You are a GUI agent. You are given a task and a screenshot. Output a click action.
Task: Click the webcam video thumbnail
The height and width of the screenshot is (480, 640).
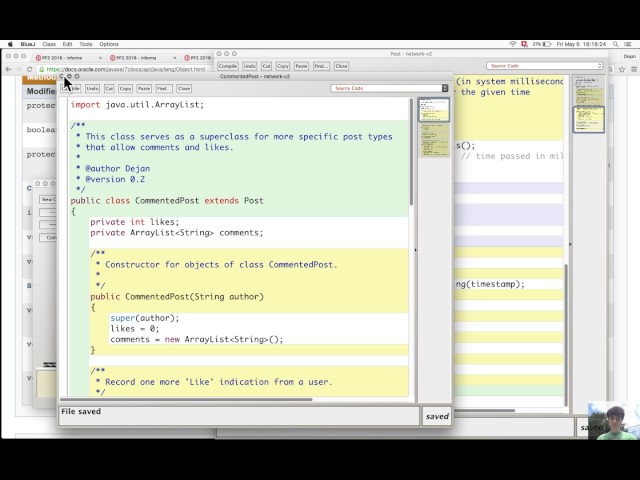(614, 421)
